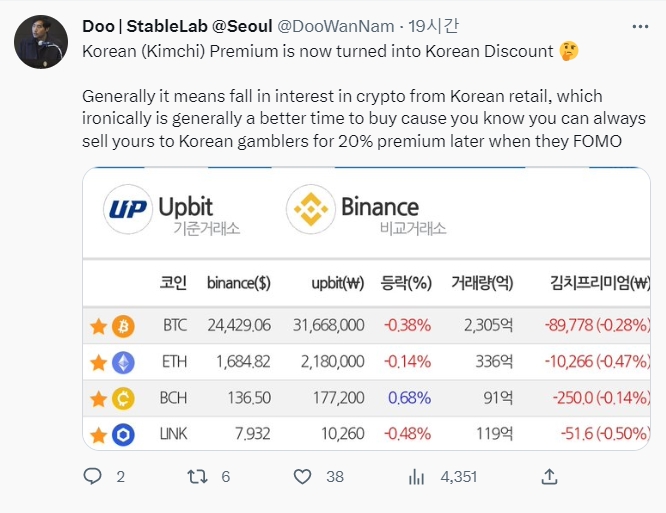Sort by 김치프리미엄 column header
This screenshot has height=513, width=666.
click(x=600, y=283)
